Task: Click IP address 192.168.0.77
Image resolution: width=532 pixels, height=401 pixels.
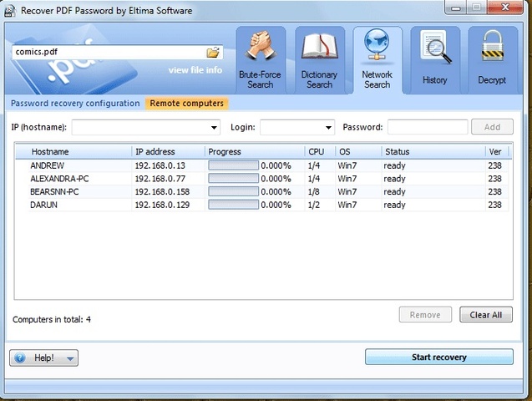Action: pyautogui.click(x=160, y=179)
